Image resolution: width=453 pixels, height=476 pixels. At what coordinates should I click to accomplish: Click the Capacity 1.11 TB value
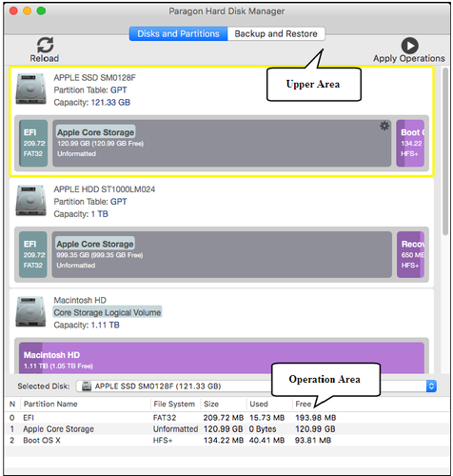[106, 325]
